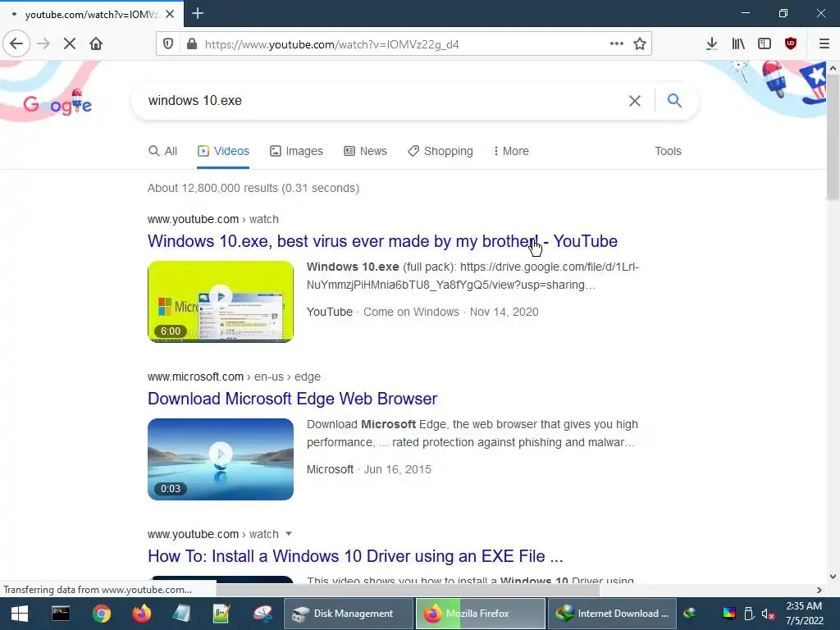This screenshot has width=840, height=630.
Task: Open a new browser tab
Action: [198, 13]
